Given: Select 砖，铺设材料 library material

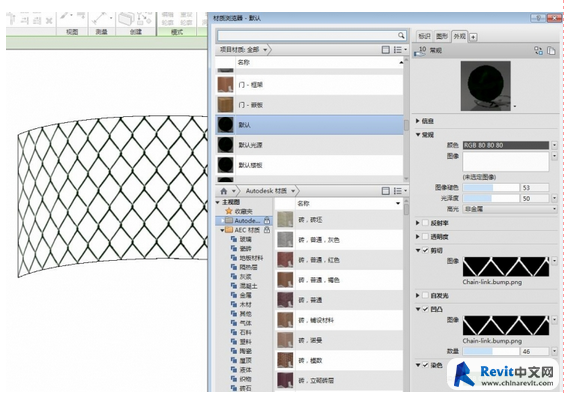Looking at the screenshot, I should click(339, 320).
